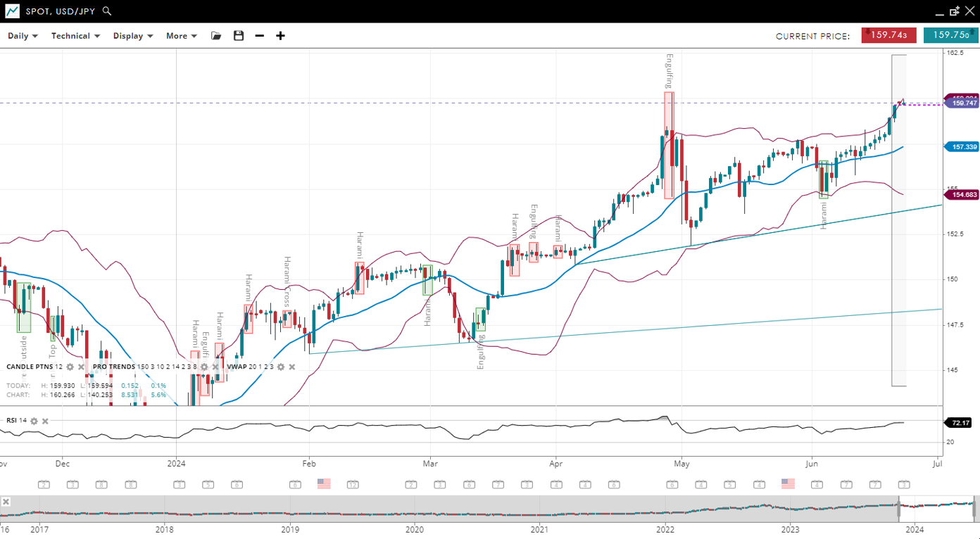Zoom out with the minus icon

click(x=260, y=36)
